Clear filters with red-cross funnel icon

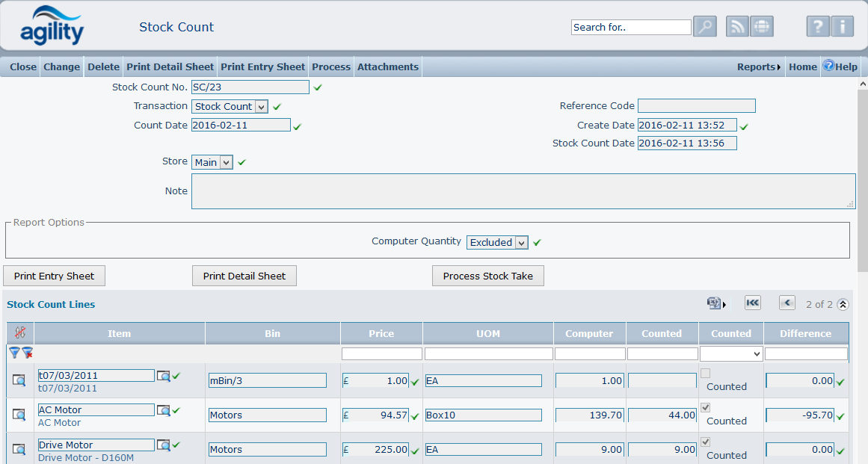pyautogui.click(x=27, y=353)
